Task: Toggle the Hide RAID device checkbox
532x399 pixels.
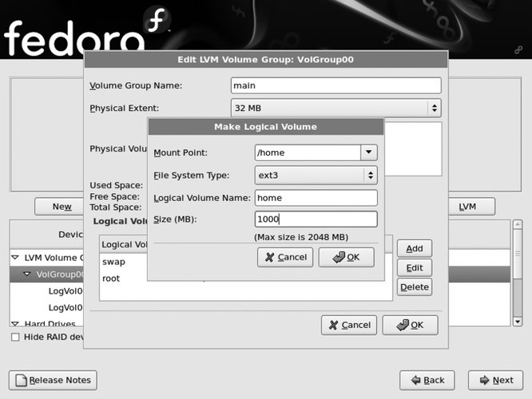Action: click(x=16, y=338)
